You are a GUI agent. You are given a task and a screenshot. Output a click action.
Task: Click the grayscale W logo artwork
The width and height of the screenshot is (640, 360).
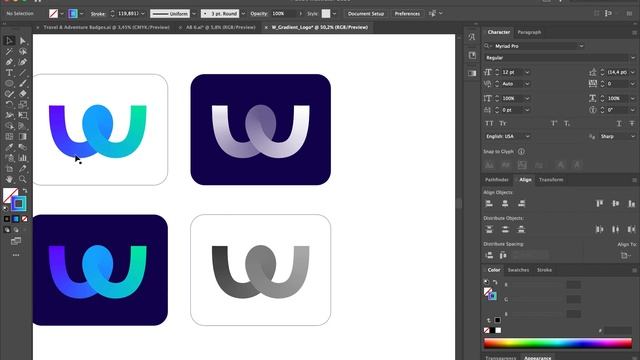260,271
